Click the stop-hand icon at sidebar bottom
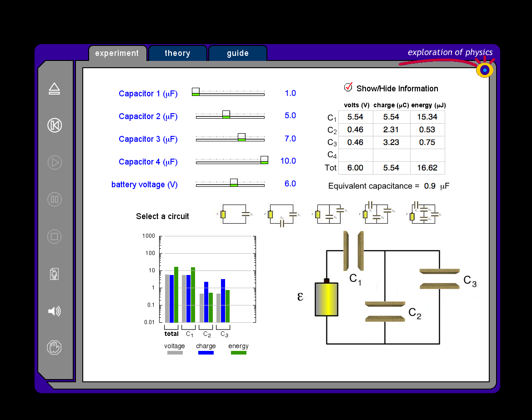The width and height of the screenshot is (532, 420). (x=55, y=347)
